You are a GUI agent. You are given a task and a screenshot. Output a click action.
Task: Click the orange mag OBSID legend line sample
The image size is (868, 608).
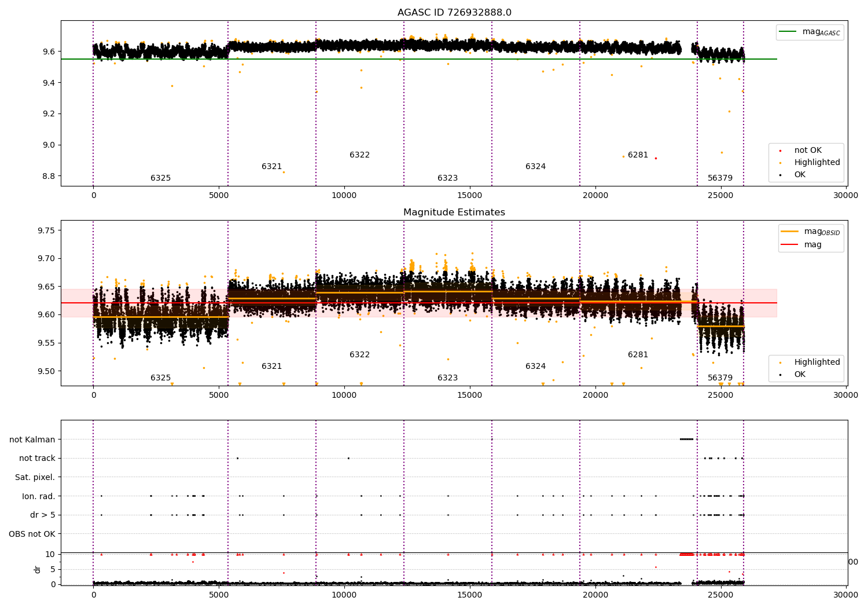789,232
